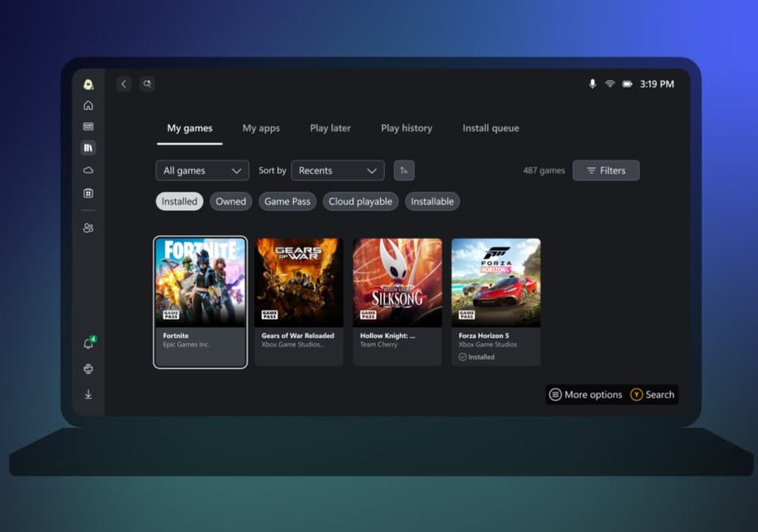
Task: Click the 487 games count
Action: [544, 170]
